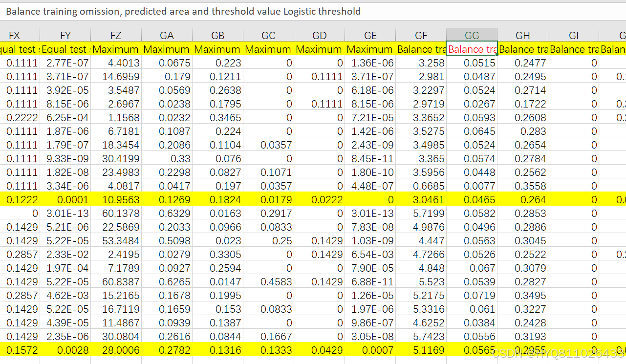The image size is (626, 364).
Task: Click cell with value 30.0804
Action: pos(116,337)
